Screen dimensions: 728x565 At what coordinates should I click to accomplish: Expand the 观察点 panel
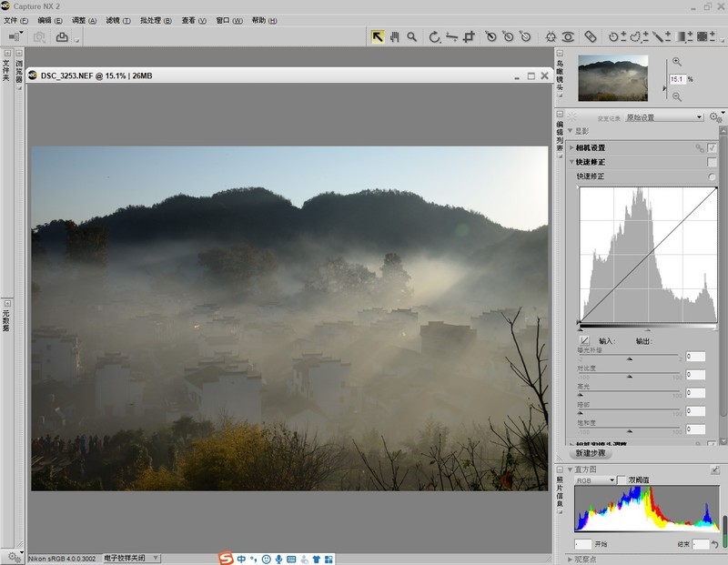pos(570,560)
